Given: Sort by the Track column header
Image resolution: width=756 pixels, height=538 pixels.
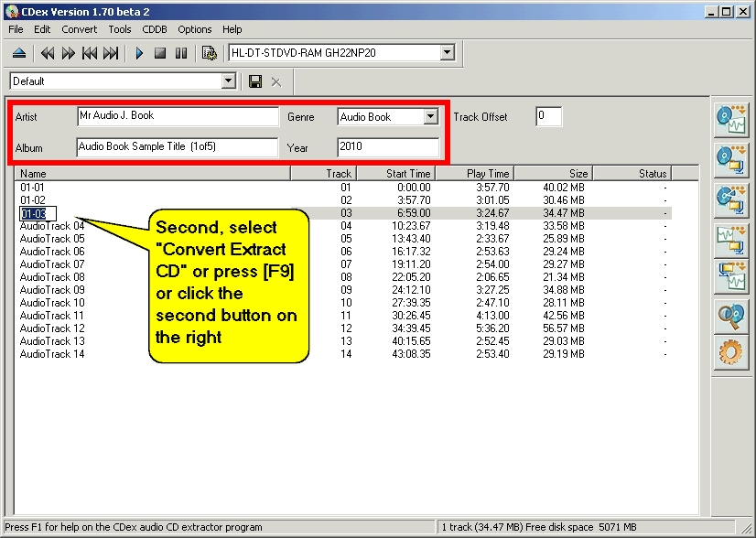Looking at the screenshot, I should coord(323,174).
